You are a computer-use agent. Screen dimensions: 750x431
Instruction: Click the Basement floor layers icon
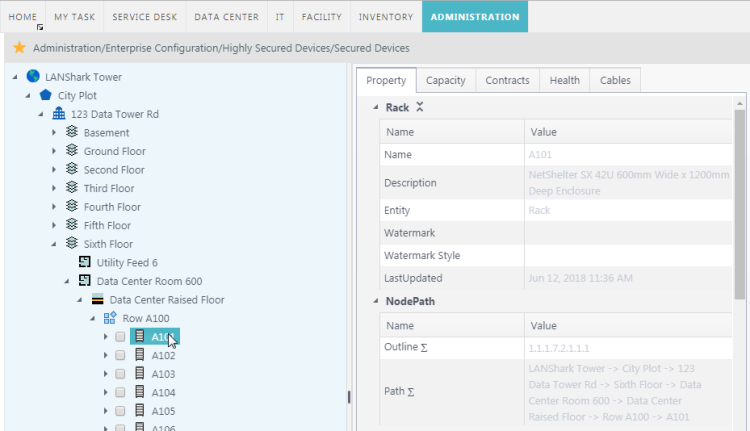tap(72, 132)
